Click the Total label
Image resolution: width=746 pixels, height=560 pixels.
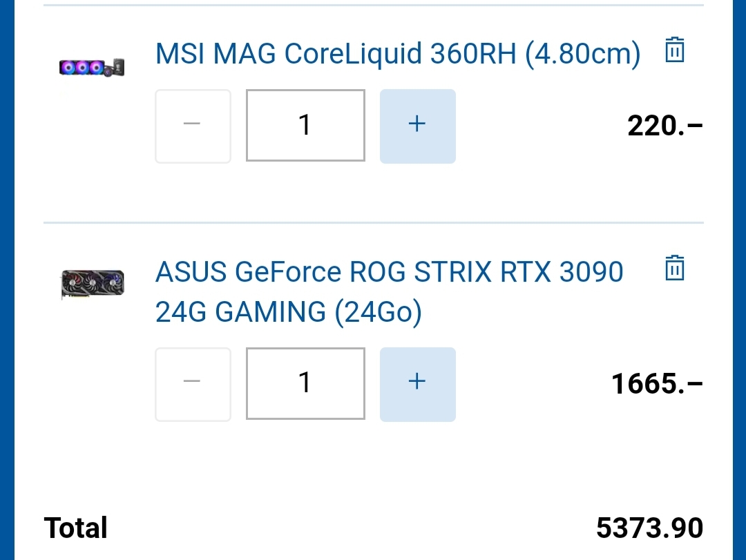coord(76,528)
